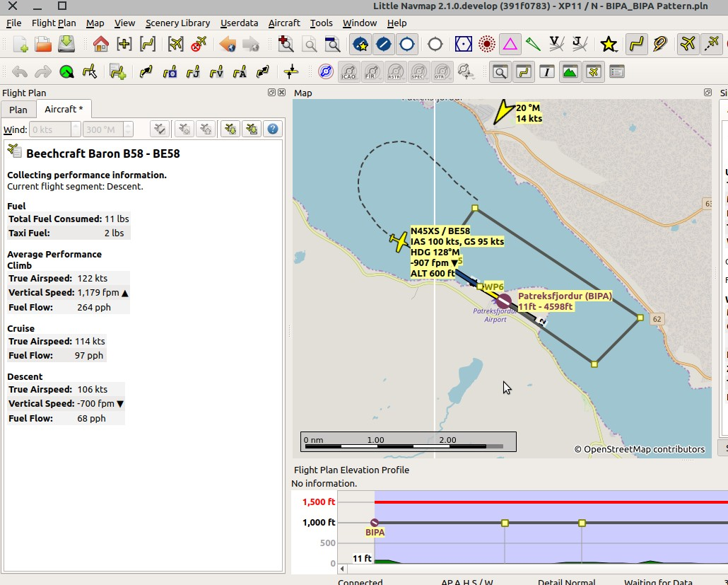This screenshot has height=585, width=728.
Task: Click the blue Help button on the wind toolbar
Action: [273, 128]
